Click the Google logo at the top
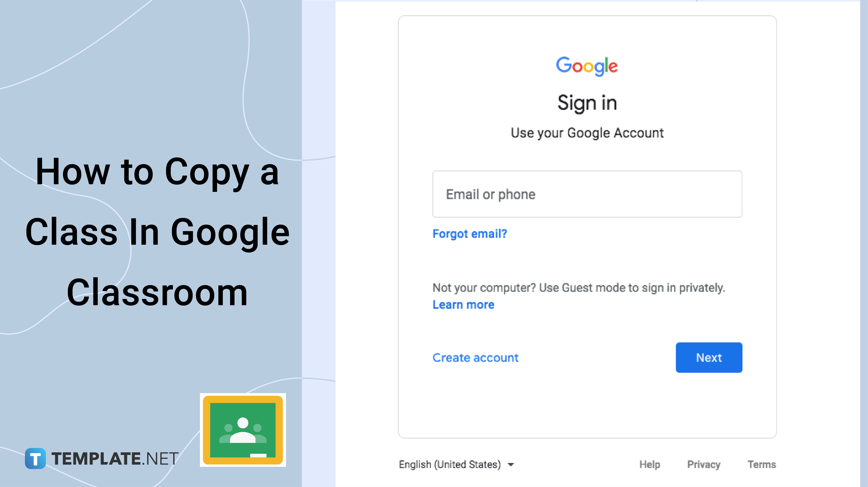The image size is (868, 487). (587, 66)
